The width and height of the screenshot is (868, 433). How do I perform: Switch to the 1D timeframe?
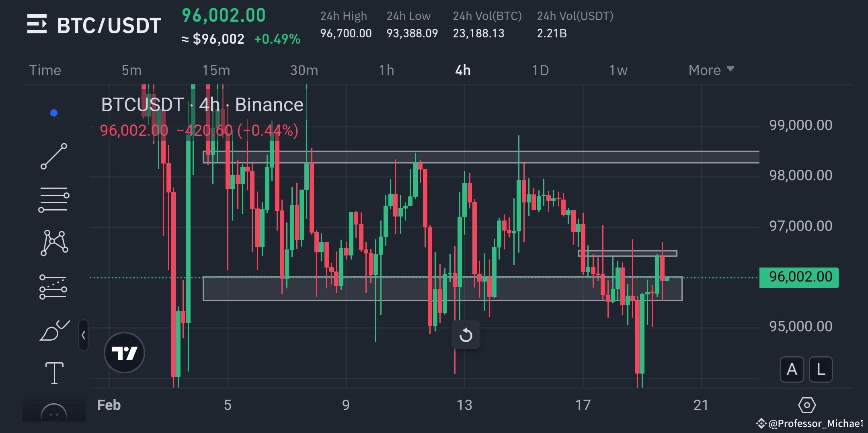click(541, 70)
